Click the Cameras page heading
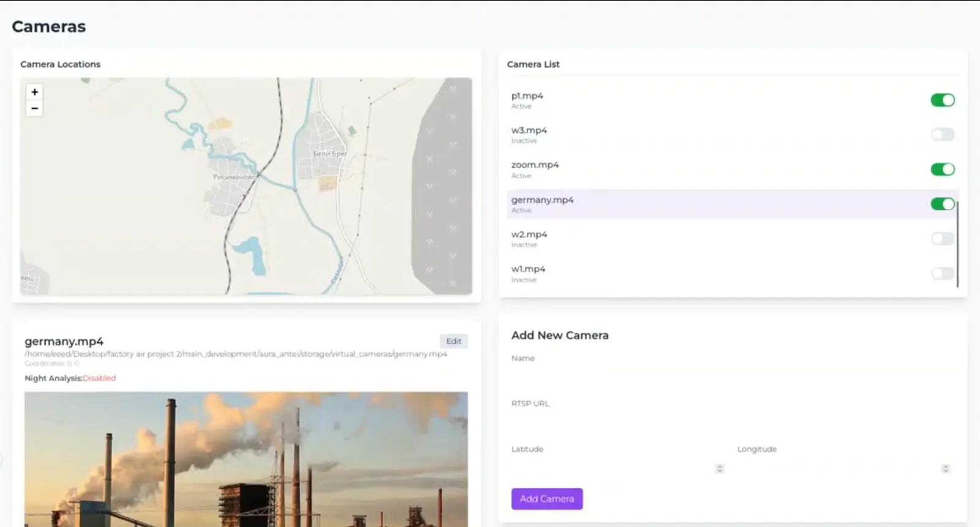The width and height of the screenshot is (980, 527). [x=49, y=26]
